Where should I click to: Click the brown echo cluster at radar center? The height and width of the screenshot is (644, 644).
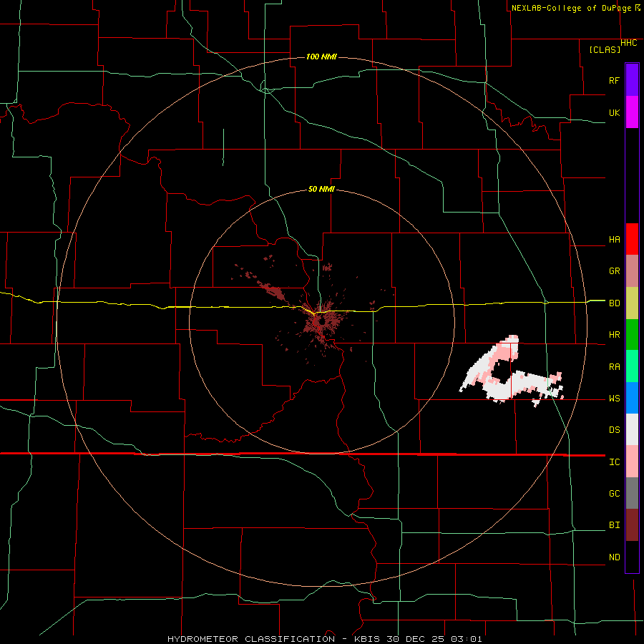321,323
